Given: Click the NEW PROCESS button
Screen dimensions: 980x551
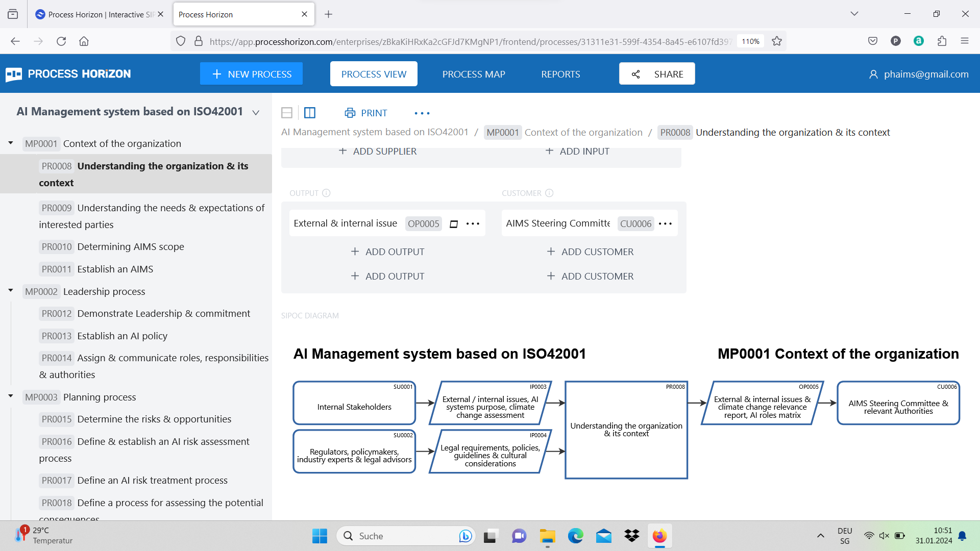Looking at the screenshot, I should 251,74.
